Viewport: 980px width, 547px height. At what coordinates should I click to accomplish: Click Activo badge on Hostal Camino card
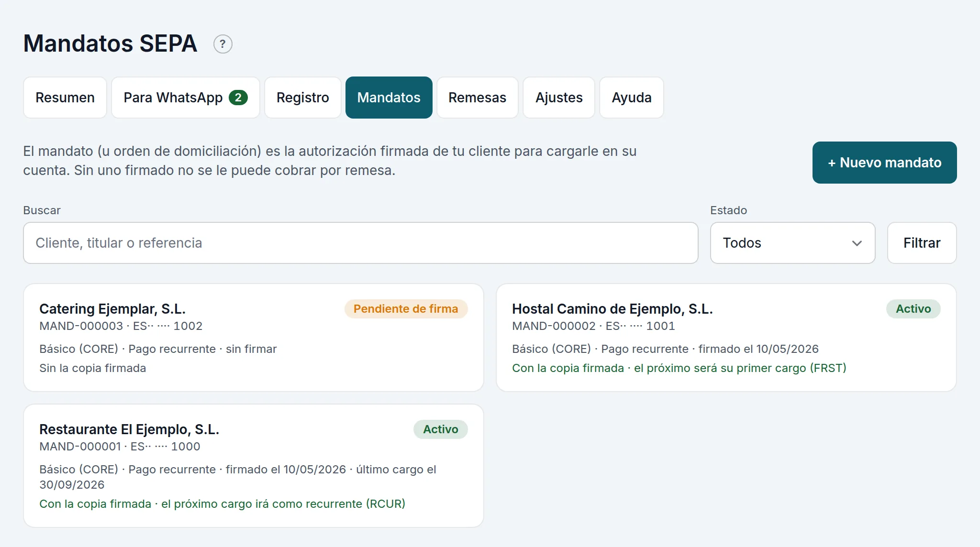tap(913, 309)
